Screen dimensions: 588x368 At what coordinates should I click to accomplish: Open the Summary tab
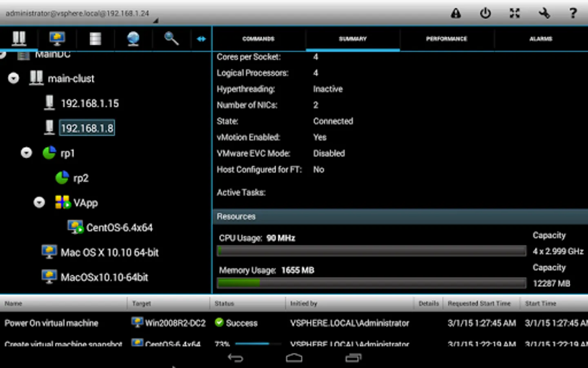tap(353, 39)
